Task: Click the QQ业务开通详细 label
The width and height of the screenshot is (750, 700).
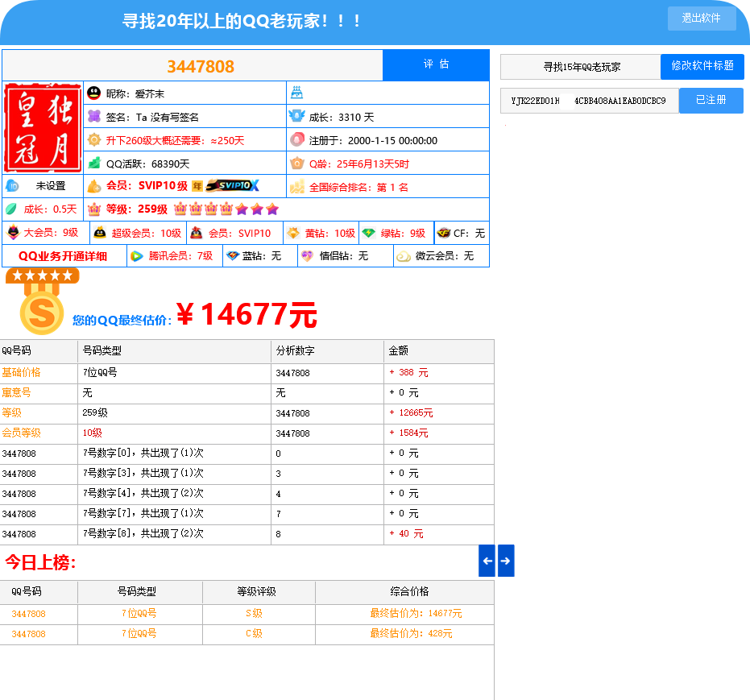Action: tap(63, 256)
